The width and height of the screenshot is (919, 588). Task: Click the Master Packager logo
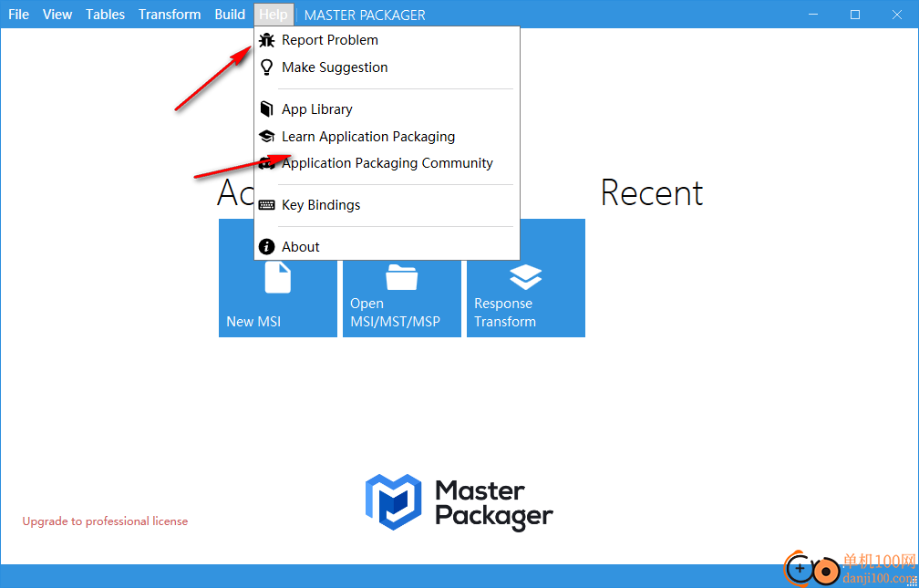tap(459, 502)
